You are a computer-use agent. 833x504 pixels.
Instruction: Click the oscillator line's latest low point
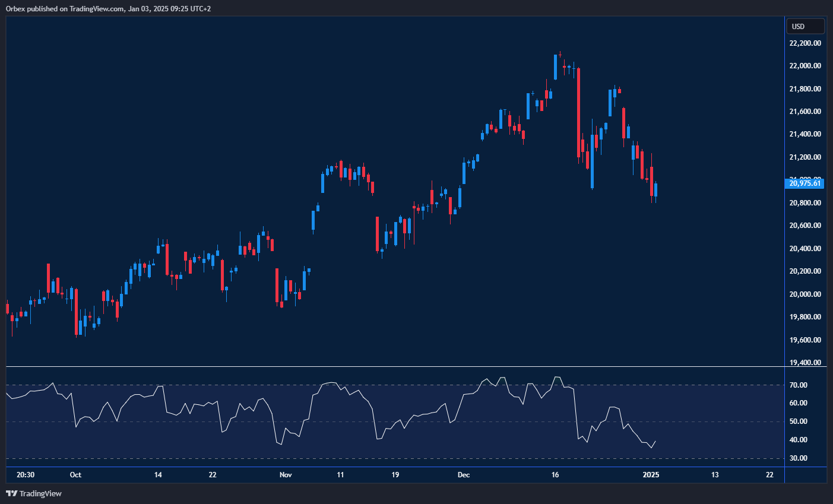click(x=651, y=448)
